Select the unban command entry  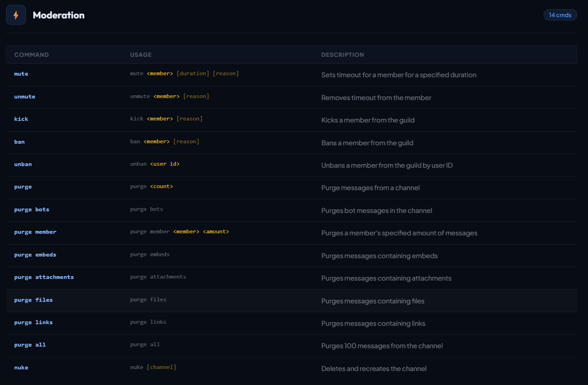pos(23,164)
